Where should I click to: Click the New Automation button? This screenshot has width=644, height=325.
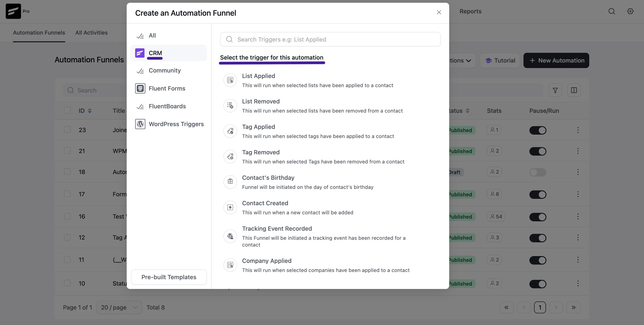click(x=556, y=60)
